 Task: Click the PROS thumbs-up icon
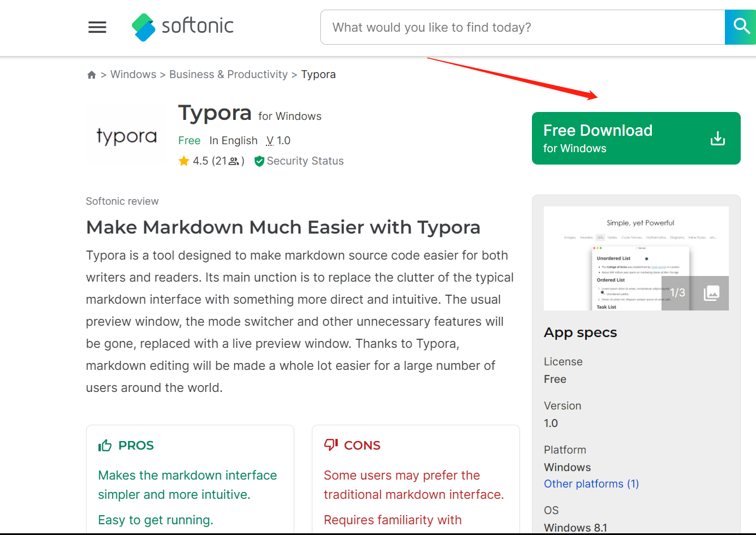pos(105,446)
